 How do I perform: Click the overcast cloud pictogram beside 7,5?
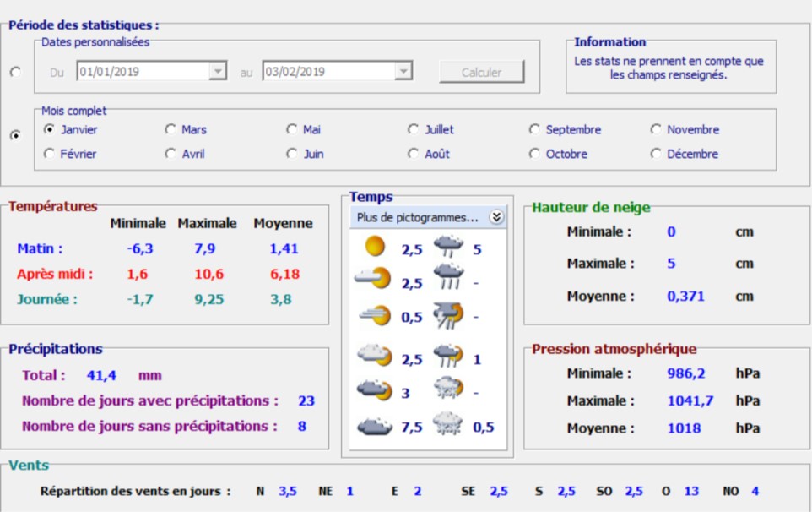[x=375, y=426]
